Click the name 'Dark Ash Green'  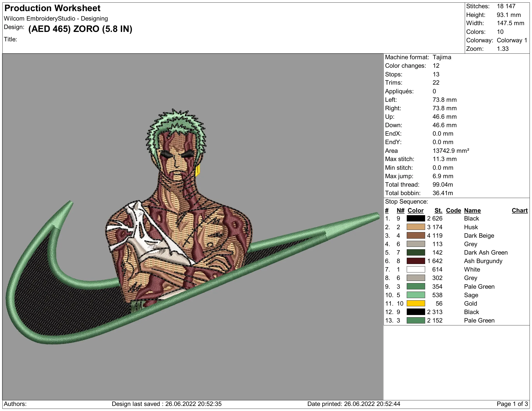(486, 252)
